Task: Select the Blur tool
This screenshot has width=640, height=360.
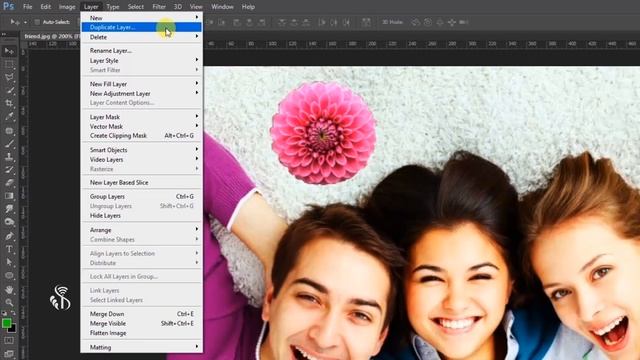Action: pos(9,209)
